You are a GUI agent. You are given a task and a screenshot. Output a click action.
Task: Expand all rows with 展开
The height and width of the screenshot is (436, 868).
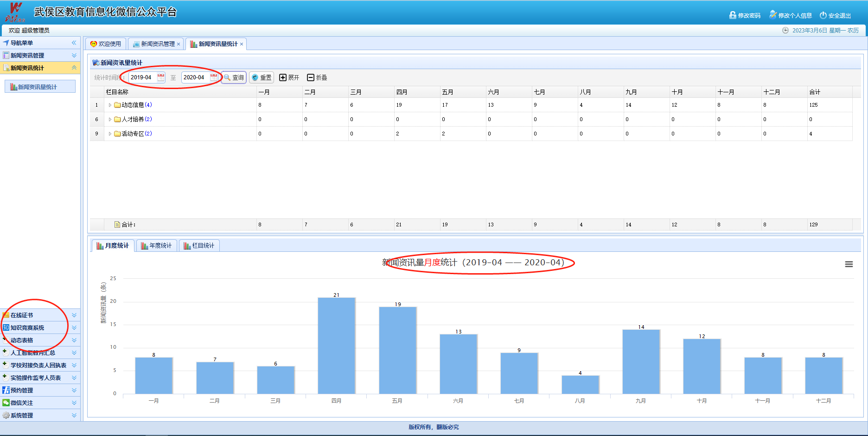tap(289, 77)
